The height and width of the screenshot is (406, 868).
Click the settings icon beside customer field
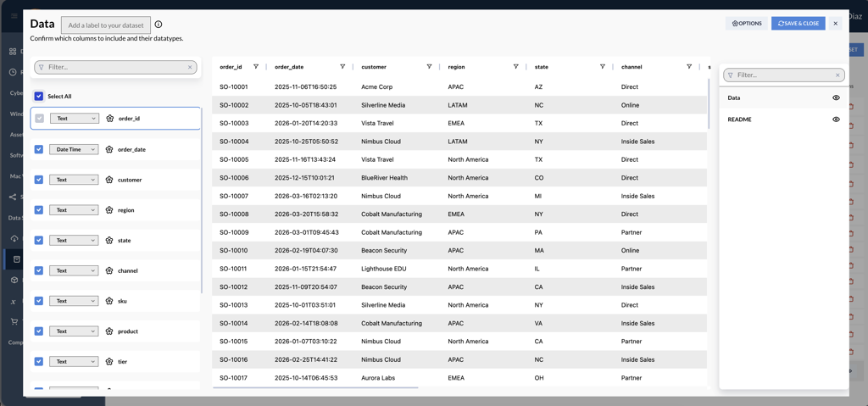tap(109, 180)
